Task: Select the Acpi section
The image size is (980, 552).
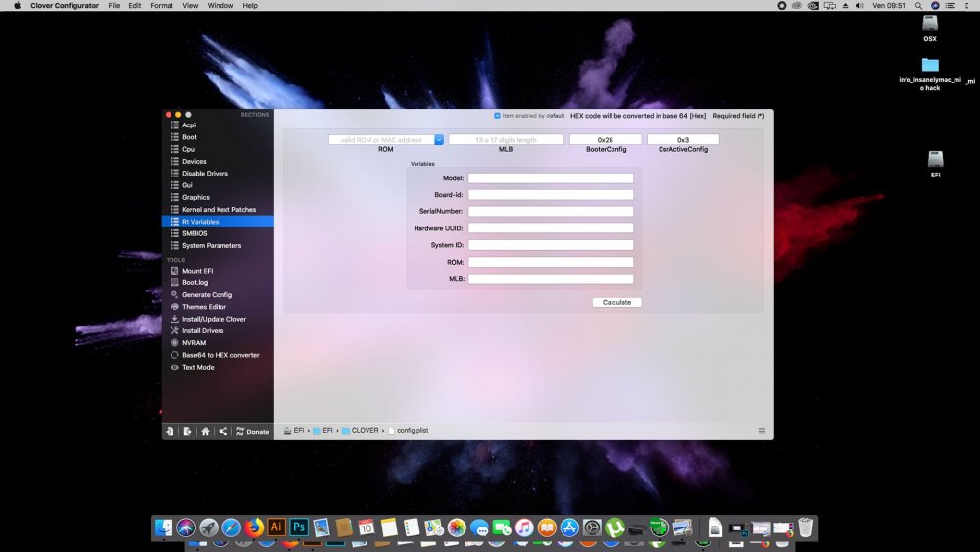Action: (217, 125)
